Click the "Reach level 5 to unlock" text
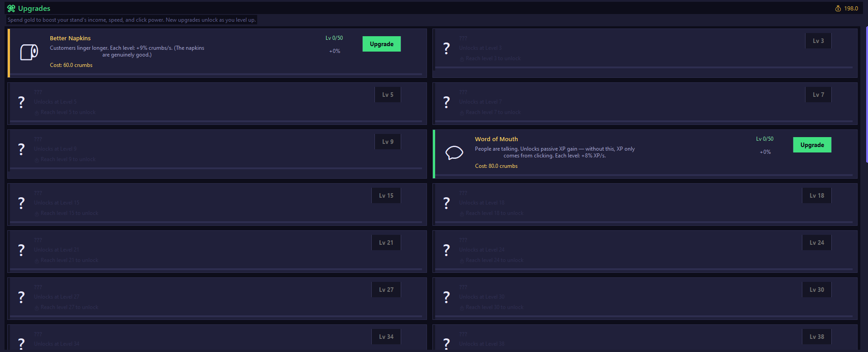 point(68,112)
